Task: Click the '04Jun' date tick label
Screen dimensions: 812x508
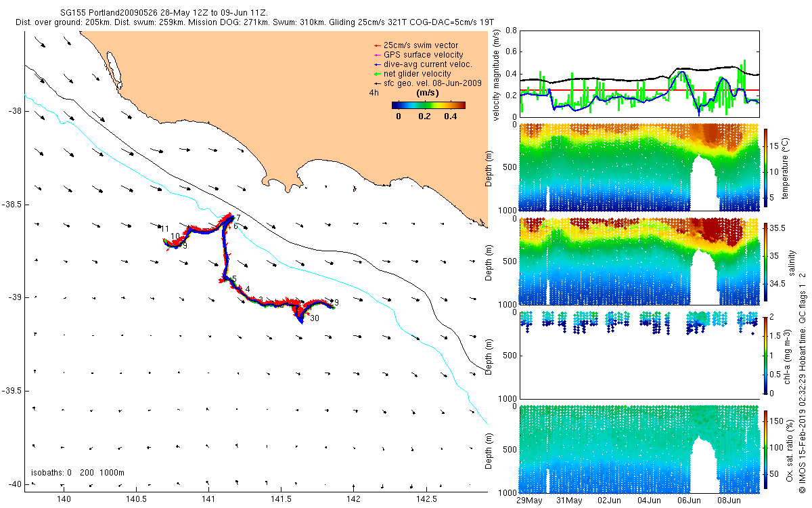Action: [x=649, y=501]
